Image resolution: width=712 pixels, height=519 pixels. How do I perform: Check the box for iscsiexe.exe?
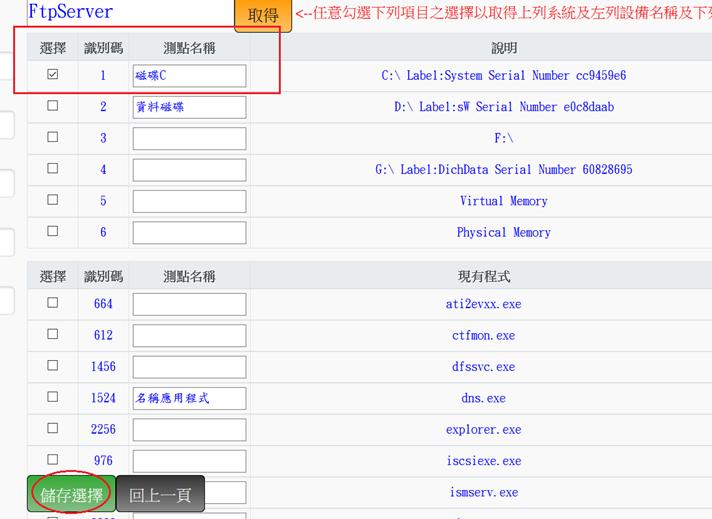pos(53,461)
